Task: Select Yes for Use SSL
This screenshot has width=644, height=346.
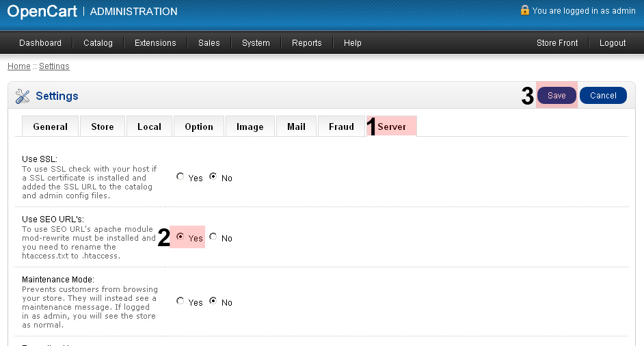Action: [x=180, y=176]
